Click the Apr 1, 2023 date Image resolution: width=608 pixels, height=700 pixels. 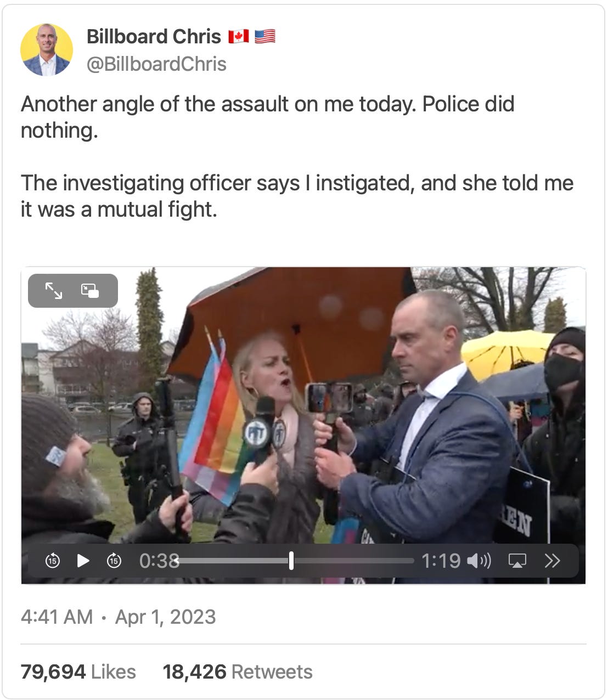165,617
